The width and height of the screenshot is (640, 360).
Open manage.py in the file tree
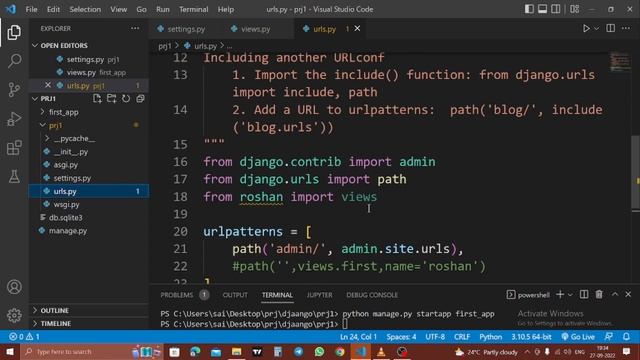[x=89, y=231]
